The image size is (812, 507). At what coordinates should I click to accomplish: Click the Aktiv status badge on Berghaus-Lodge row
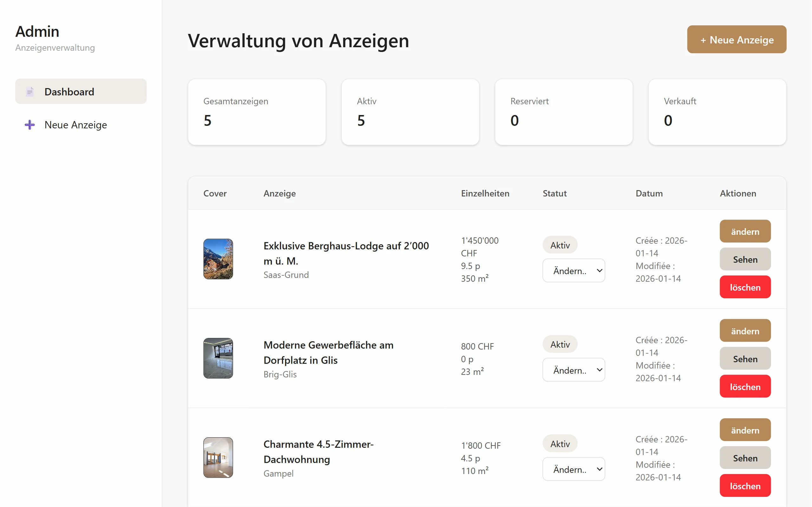point(559,244)
